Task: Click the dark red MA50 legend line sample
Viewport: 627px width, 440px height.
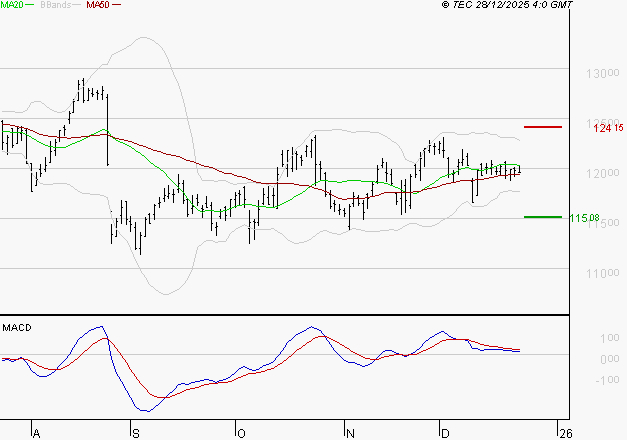Action: 116,5
